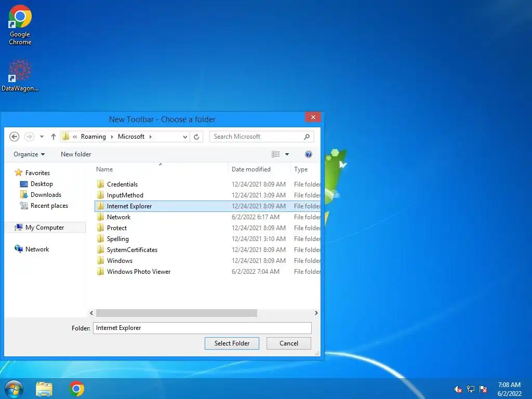This screenshot has width=532, height=399.
Task: Open address bar previous locations dropdown
Action: pos(185,137)
